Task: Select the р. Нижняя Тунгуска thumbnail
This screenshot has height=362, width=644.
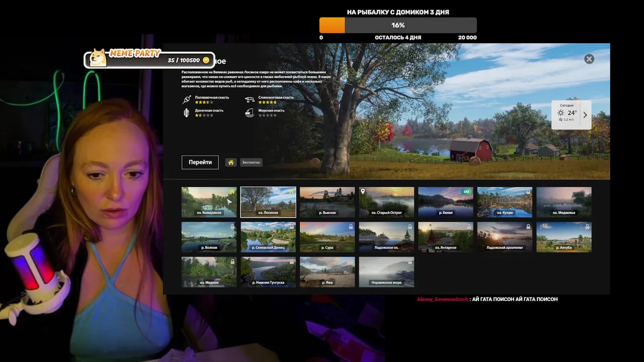Action: pyautogui.click(x=268, y=272)
